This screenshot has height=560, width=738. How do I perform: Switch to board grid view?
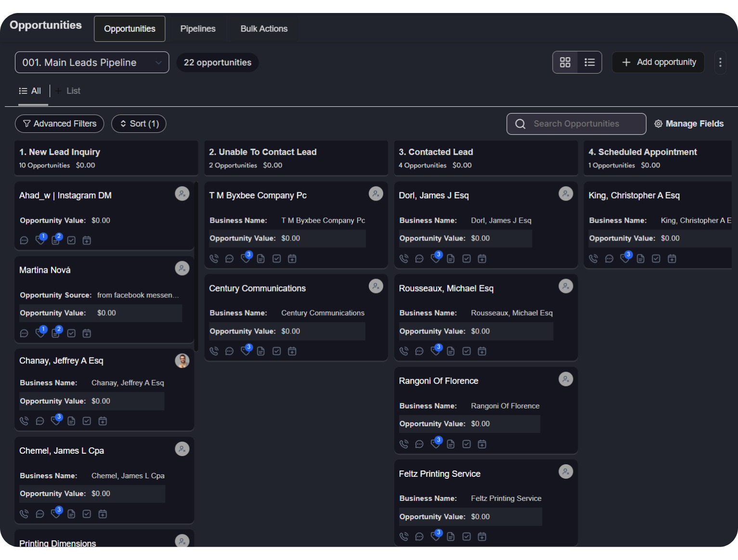(x=565, y=63)
